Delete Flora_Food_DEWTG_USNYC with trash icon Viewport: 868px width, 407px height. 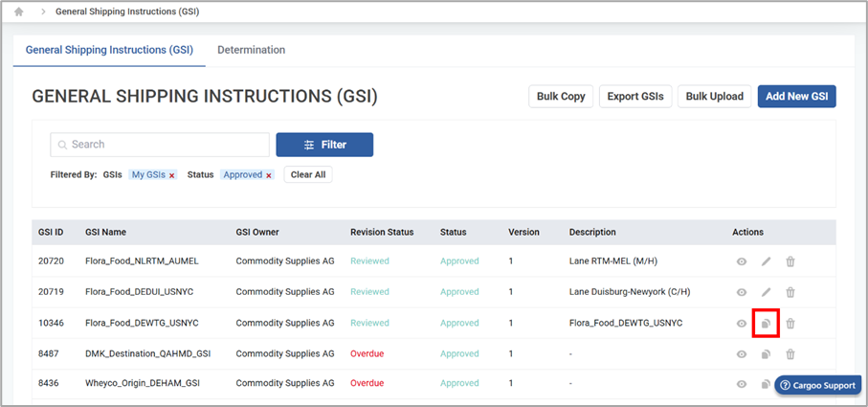click(x=790, y=324)
